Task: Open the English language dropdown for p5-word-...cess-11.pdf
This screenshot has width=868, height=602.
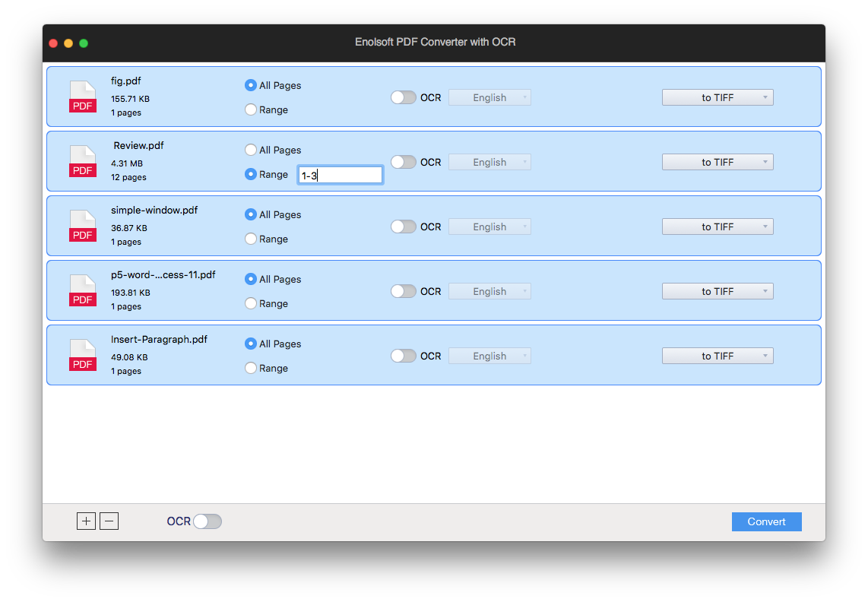Action: click(x=489, y=291)
